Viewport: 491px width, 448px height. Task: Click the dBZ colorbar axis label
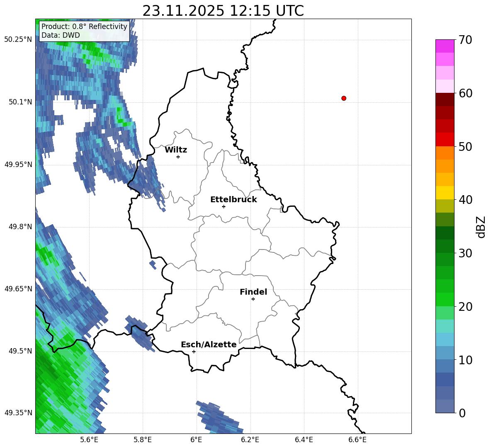480,227
